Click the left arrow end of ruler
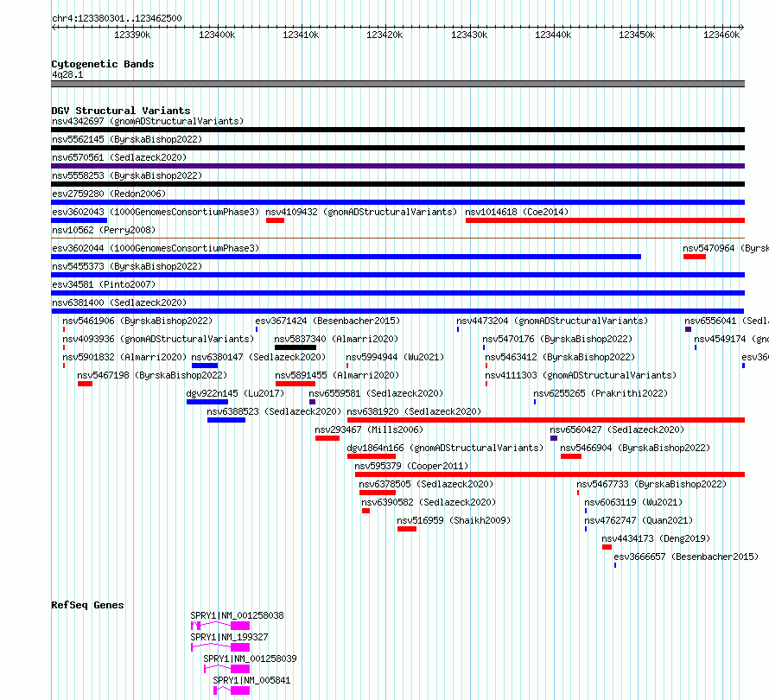769x700 pixels. pyautogui.click(x=54, y=28)
